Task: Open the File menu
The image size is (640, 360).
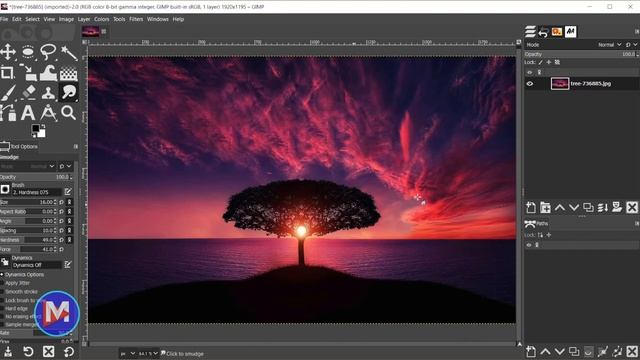Action: coord(4,19)
